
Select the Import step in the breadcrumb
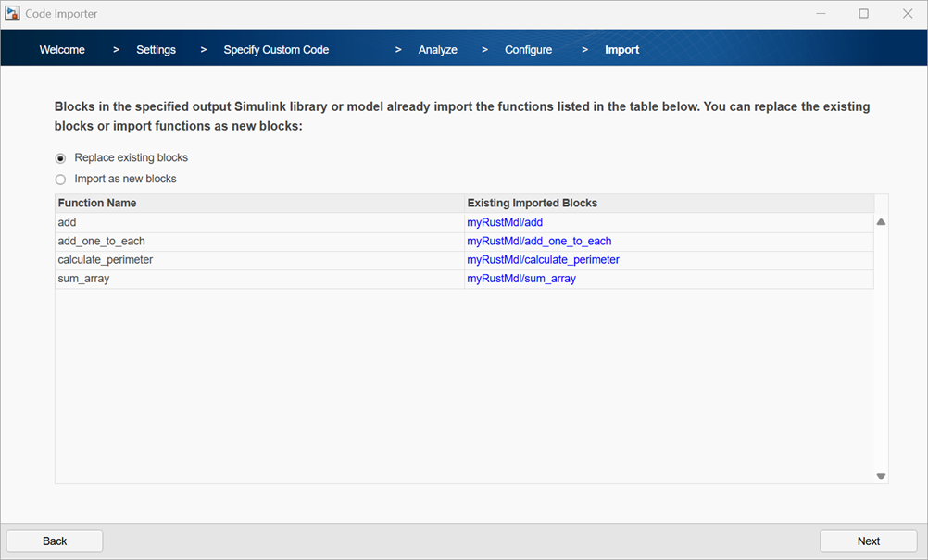click(621, 49)
